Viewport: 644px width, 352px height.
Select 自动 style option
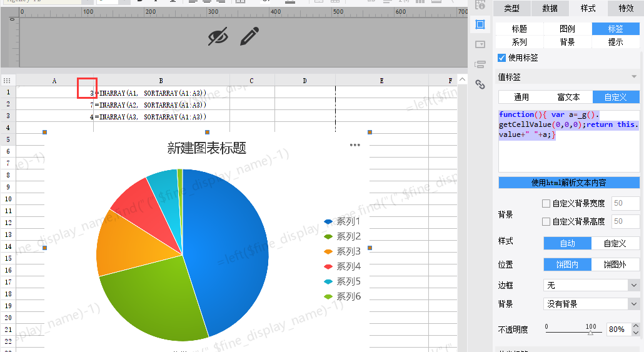(x=567, y=243)
